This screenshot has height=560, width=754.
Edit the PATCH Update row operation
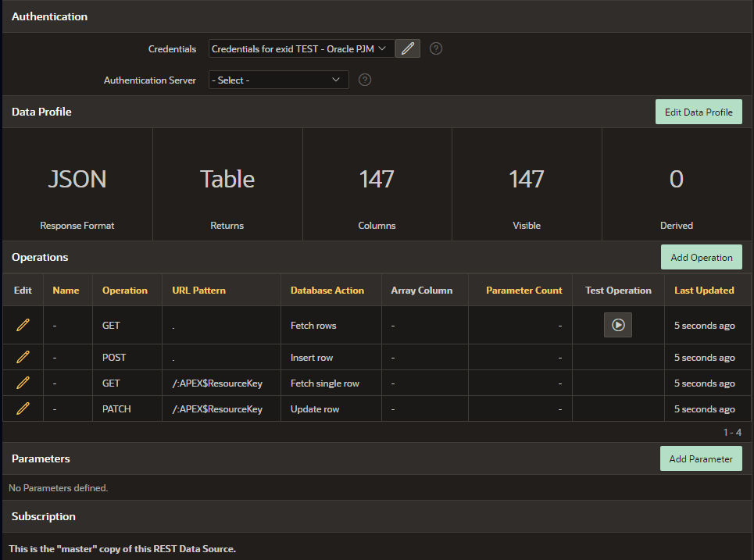(x=23, y=408)
